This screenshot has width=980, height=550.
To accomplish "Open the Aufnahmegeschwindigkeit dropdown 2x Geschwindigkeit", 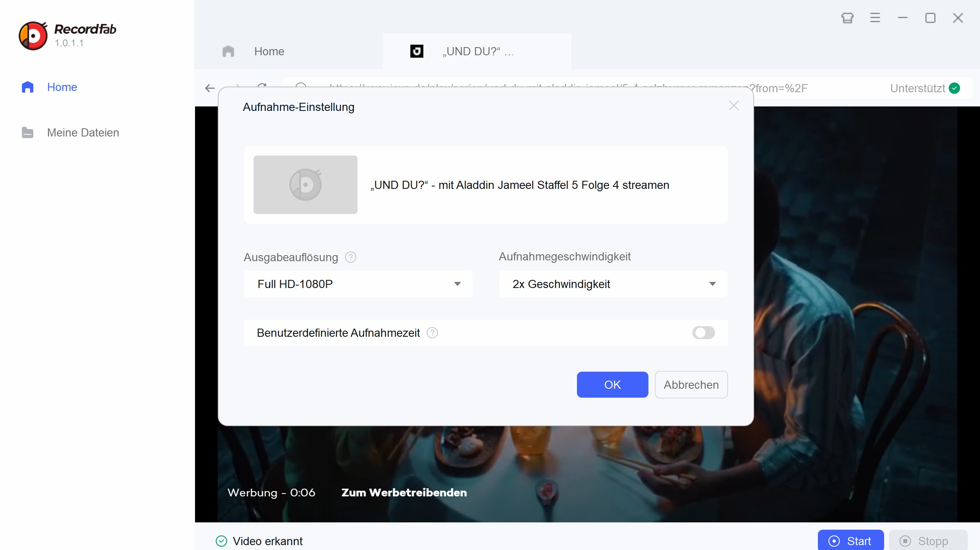I will pos(614,284).
